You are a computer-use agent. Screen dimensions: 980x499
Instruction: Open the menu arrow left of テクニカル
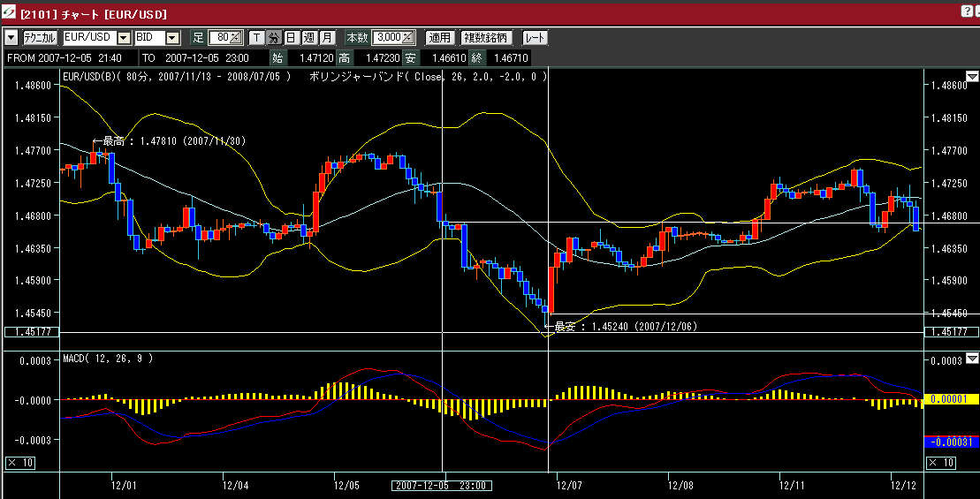[11, 37]
